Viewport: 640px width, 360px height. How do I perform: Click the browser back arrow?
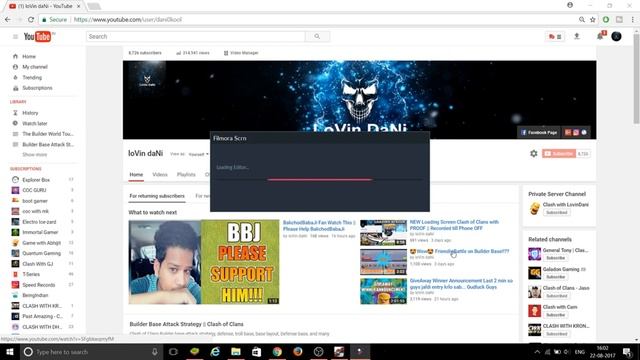(x=8, y=19)
